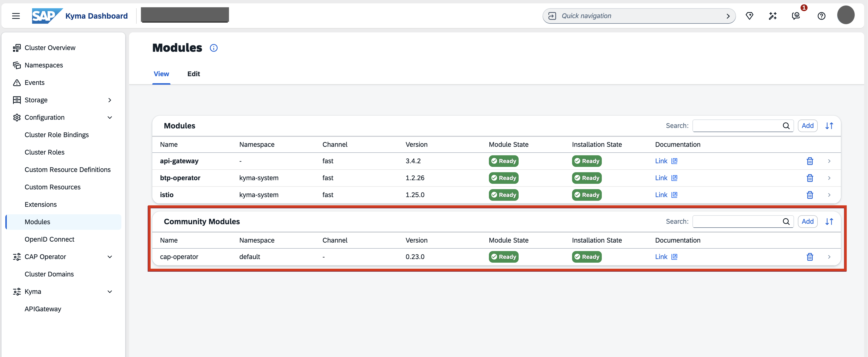Viewport: 868px width, 357px height.
Task: Open Custom Resources in sidebar
Action: [52, 187]
